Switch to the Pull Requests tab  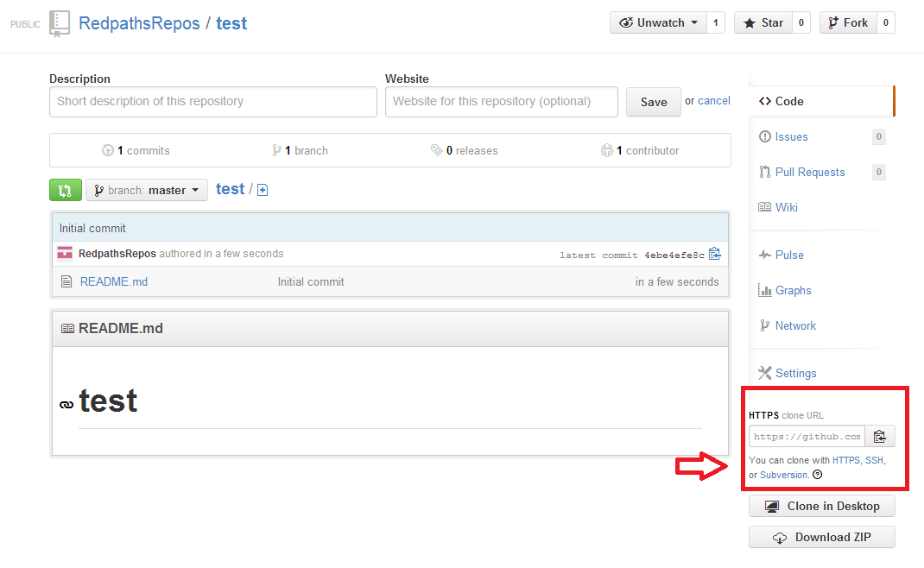(809, 172)
